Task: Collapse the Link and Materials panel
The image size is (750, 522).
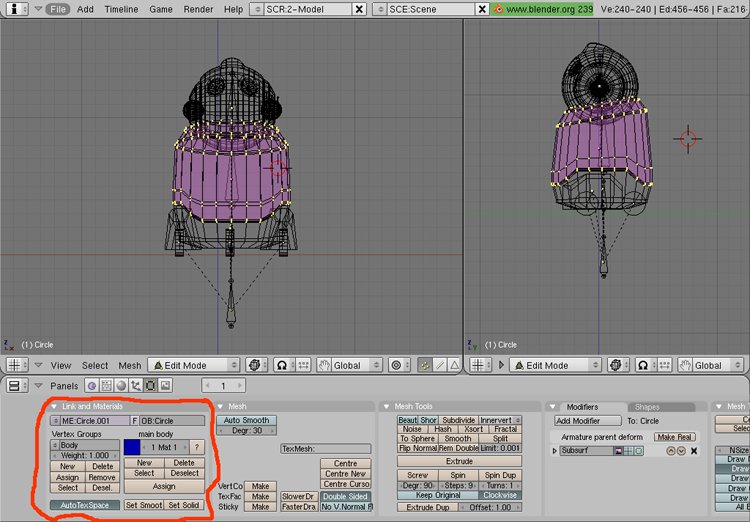Action: click(x=54, y=406)
